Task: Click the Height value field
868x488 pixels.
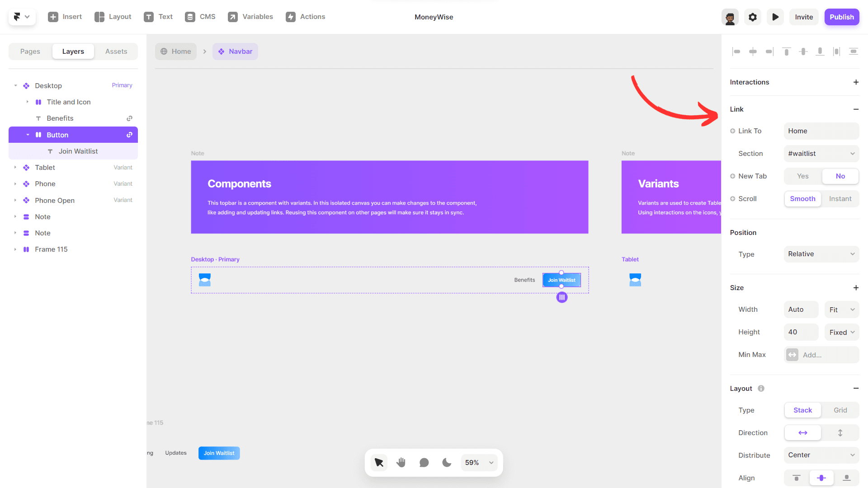Action: pyautogui.click(x=801, y=332)
